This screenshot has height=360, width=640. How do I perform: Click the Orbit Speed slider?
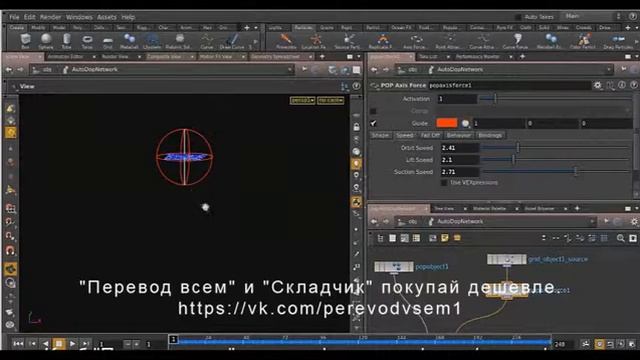556,148
